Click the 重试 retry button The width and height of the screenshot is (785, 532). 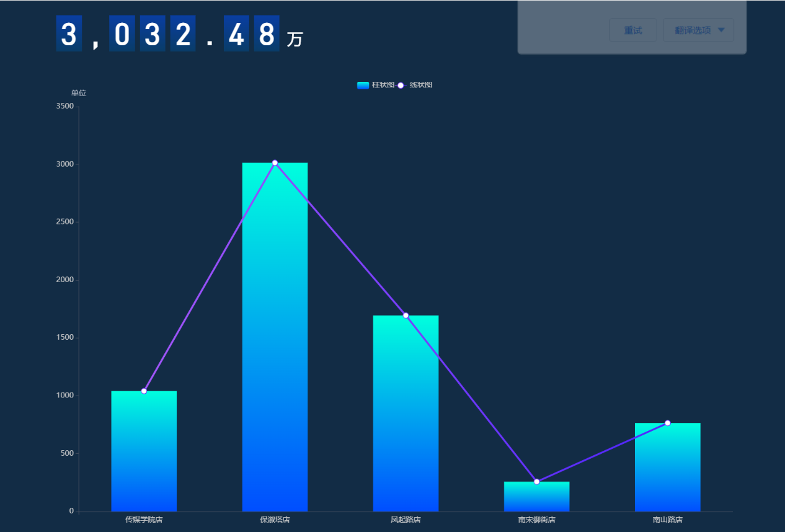tap(632, 30)
